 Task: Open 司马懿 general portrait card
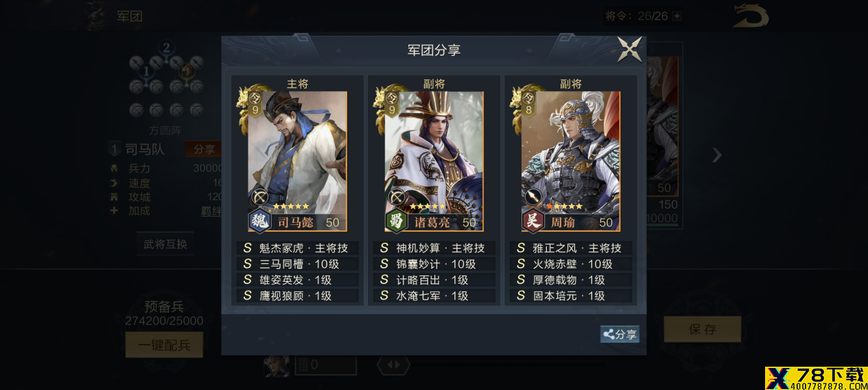tap(297, 162)
